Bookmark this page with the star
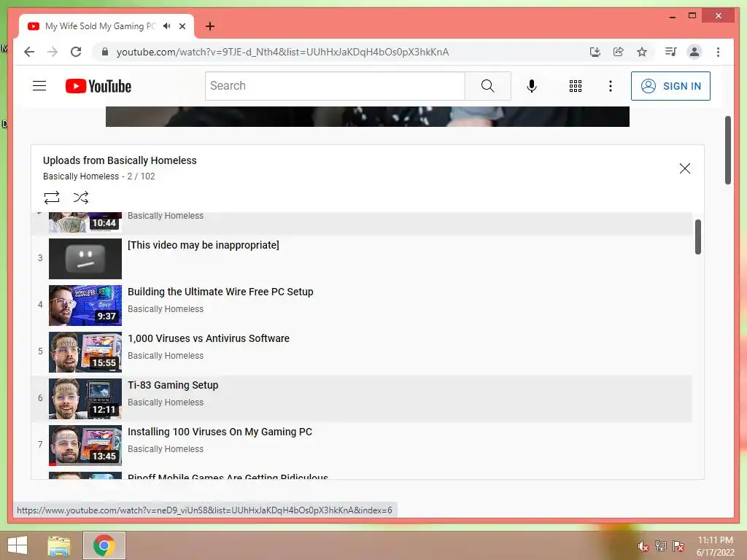The width and height of the screenshot is (747, 560). coord(642,52)
